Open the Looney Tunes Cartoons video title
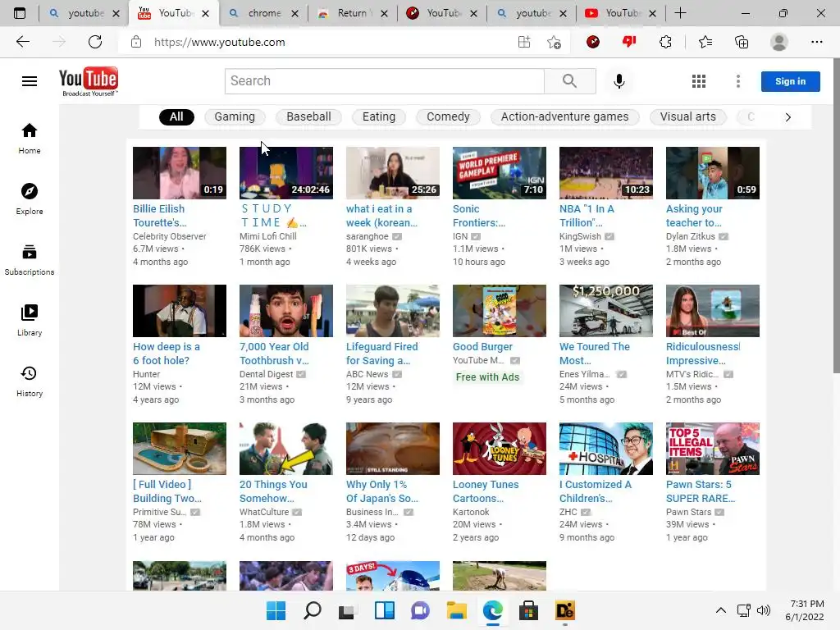 [486, 491]
